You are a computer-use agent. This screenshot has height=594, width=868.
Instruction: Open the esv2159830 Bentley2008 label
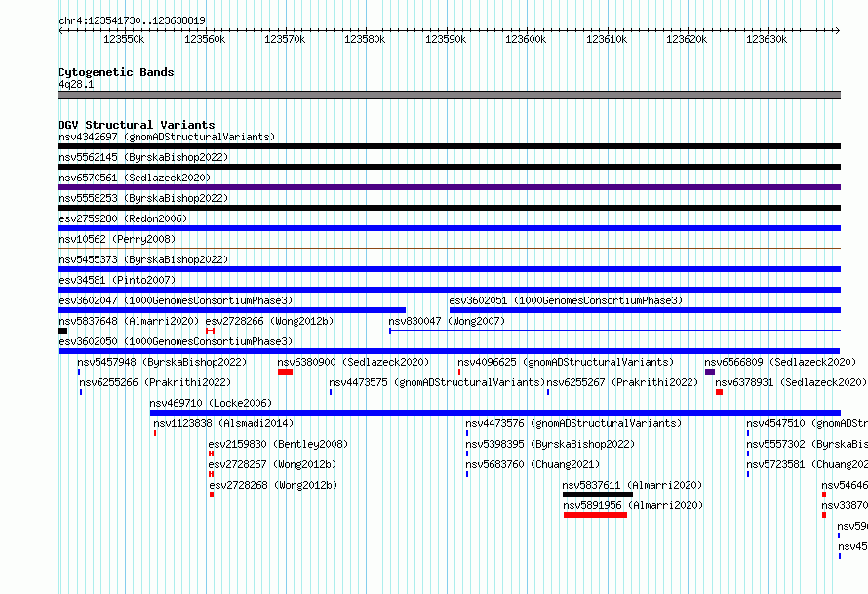pos(278,444)
